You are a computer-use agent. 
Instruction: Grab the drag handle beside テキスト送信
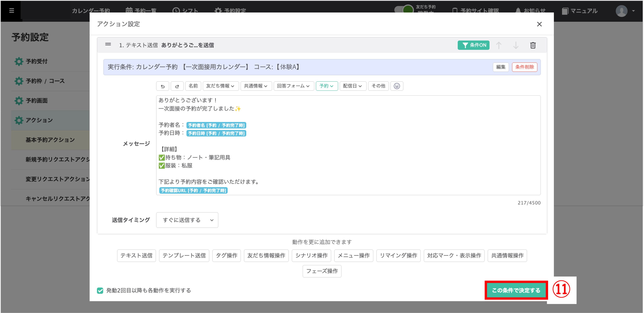[x=108, y=45]
